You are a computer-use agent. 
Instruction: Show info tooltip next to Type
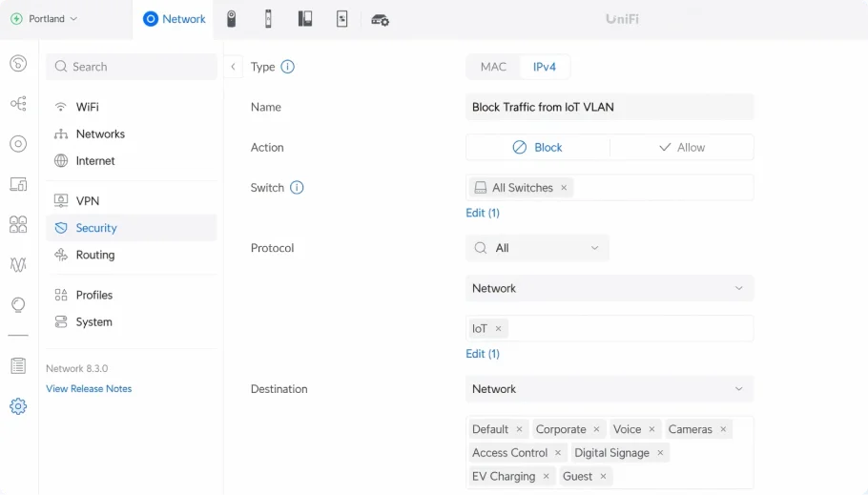287,67
